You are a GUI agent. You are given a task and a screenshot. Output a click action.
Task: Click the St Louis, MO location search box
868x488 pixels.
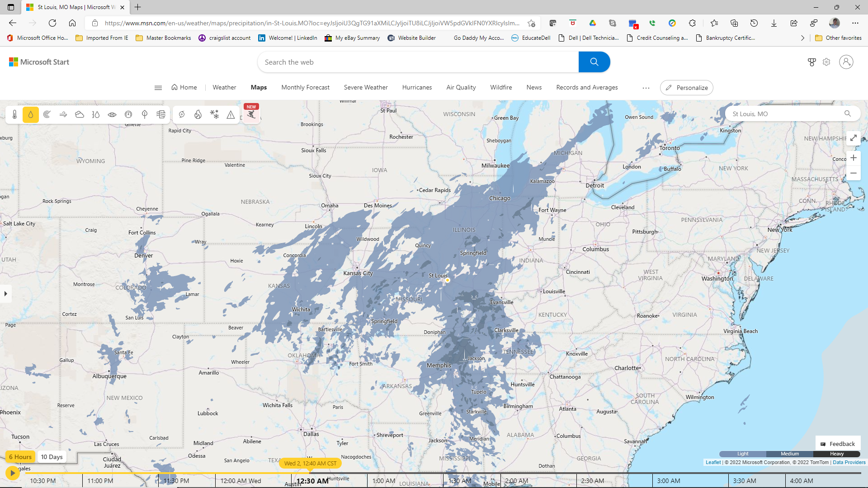(787, 114)
